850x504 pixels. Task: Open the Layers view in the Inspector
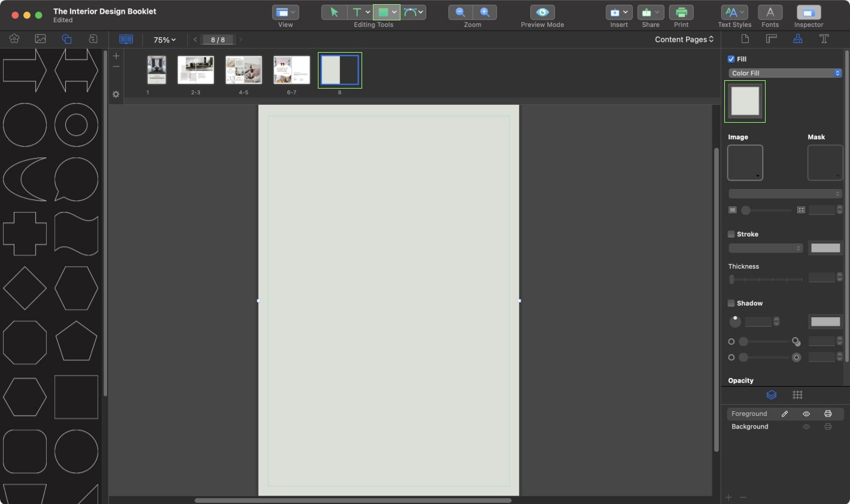pos(771,394)
